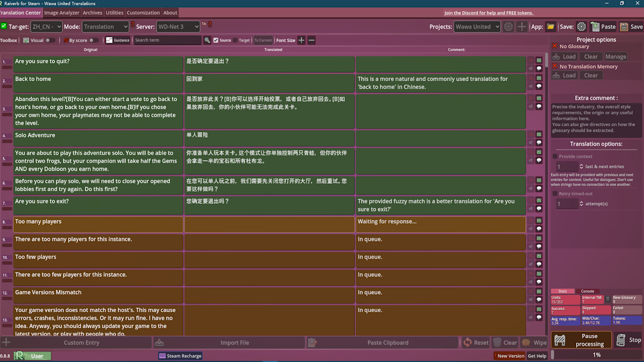The image size is (644, 362).
Task: Open the Projects dropdown for Wawa United
Action: tap(477, 26)
